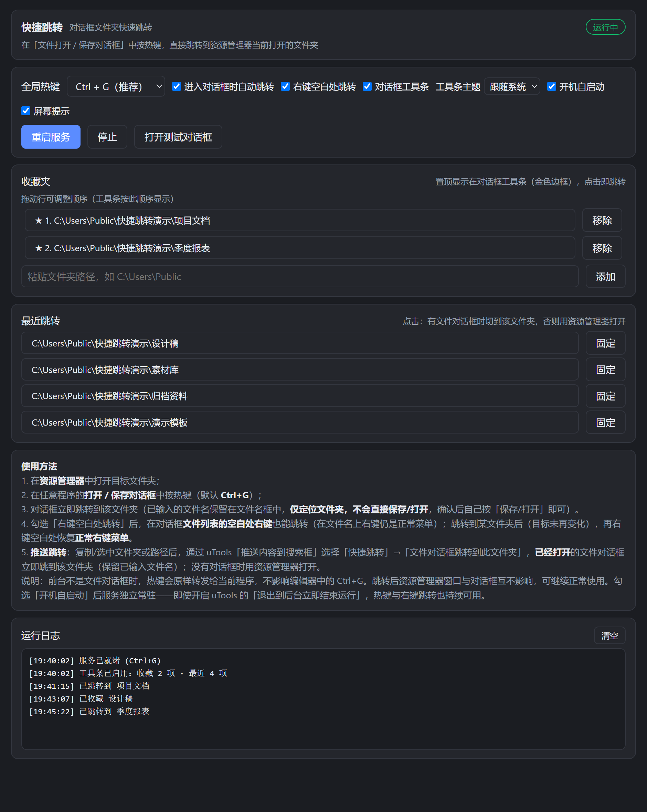
Task: Jump to recent folder 归档资料
Action: pyautogui.click(x=300, y=396)
